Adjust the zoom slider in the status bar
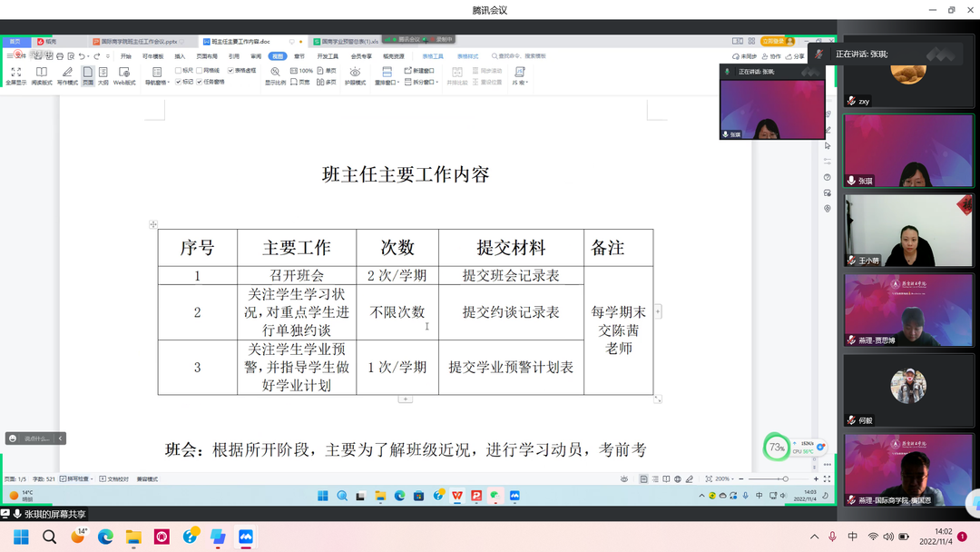The width and height of the screenshot is (980, 552). pos(784,478)
